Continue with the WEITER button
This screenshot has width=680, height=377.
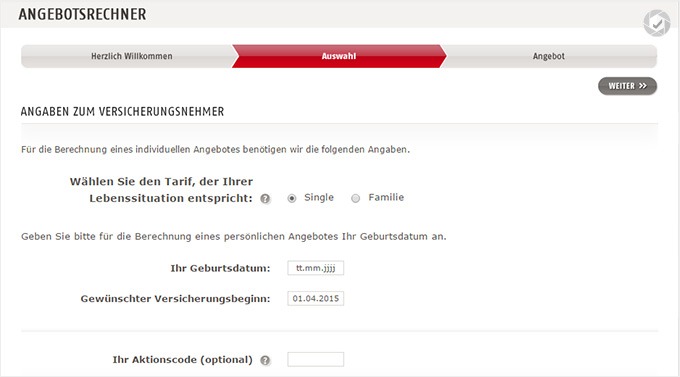627,86
